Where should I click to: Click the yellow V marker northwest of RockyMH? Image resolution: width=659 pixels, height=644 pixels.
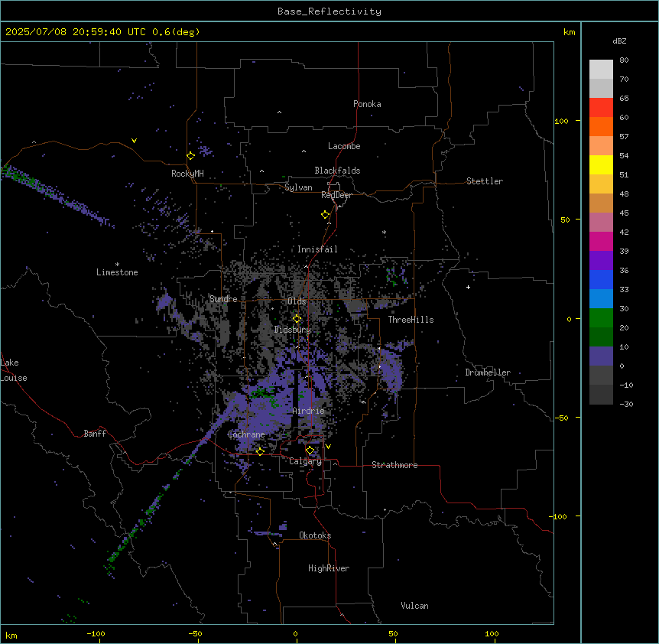coord(134,141)
